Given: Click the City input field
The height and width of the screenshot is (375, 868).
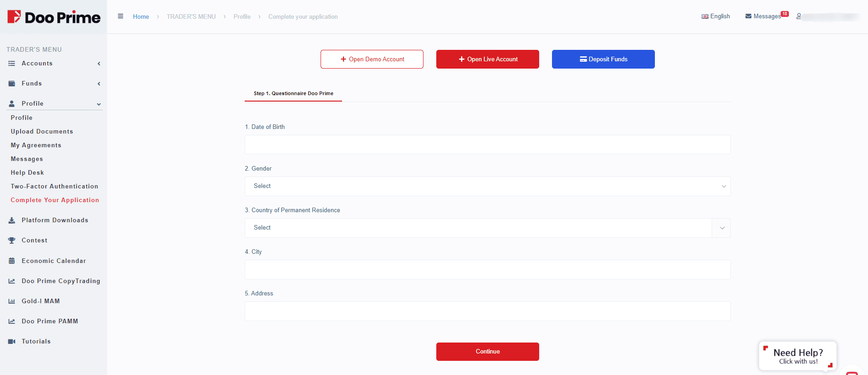Looking at the screenshot, I should (x=488, y=269).
